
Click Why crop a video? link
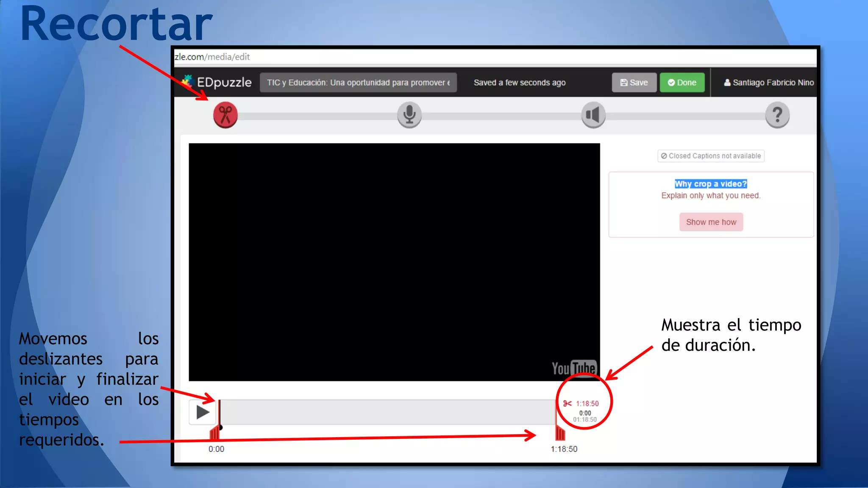711,184
